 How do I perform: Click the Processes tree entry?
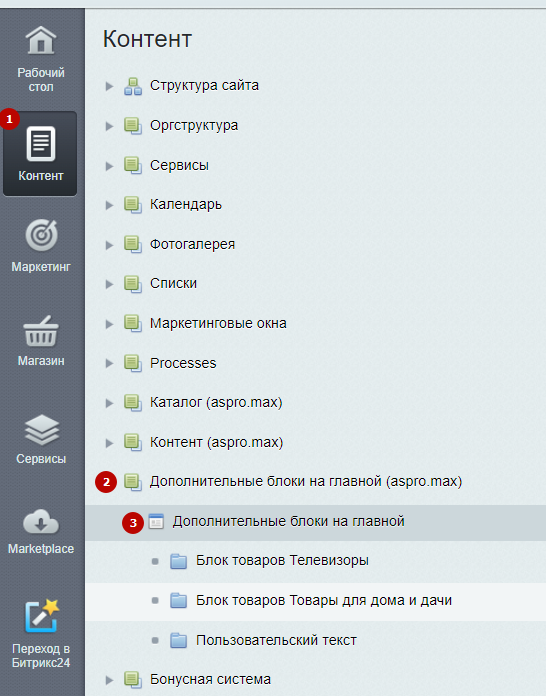[x=183, y=364]
